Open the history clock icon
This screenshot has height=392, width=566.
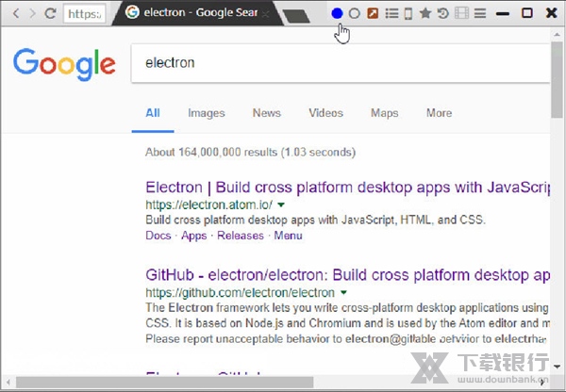(x=443, y=13)
